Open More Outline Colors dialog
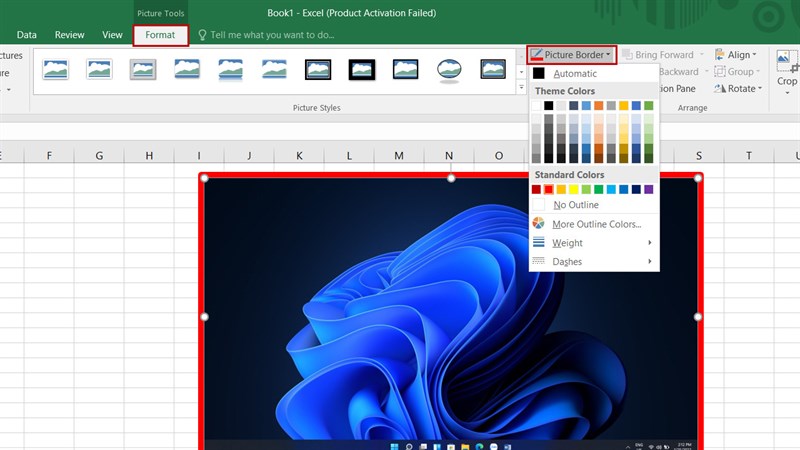800x450 pixels. pyautogui.click(x=594, y=224)
